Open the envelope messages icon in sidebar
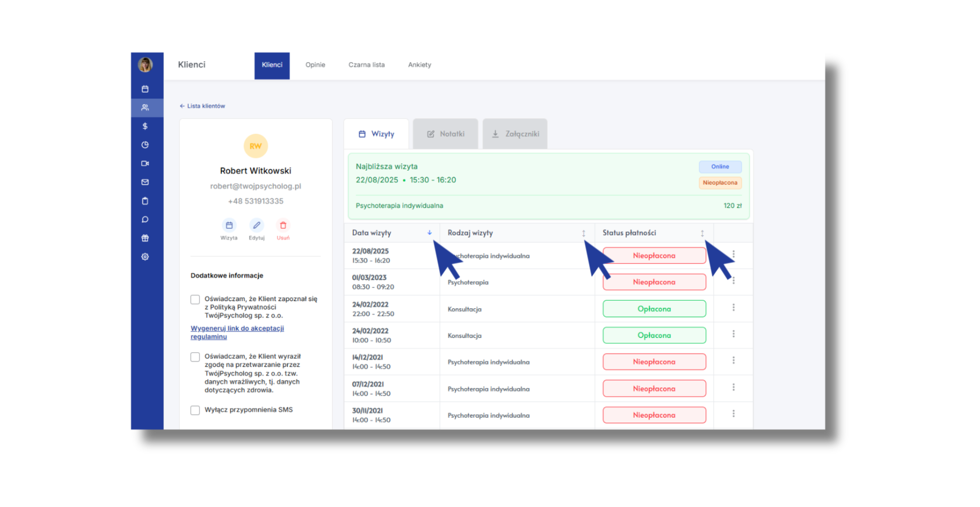Image resolution: width=980 pixels, height=507 pixels. 145,182
